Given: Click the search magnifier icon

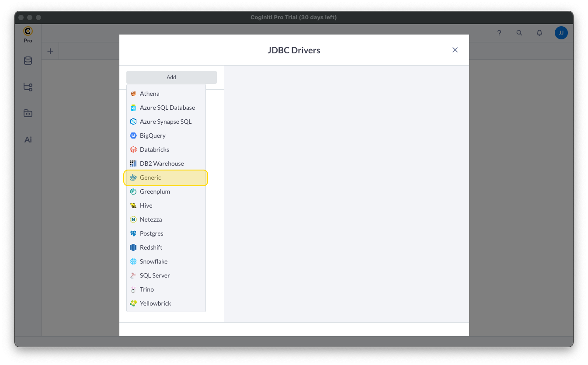Looking at the screenshot, I should coord(519,33).
